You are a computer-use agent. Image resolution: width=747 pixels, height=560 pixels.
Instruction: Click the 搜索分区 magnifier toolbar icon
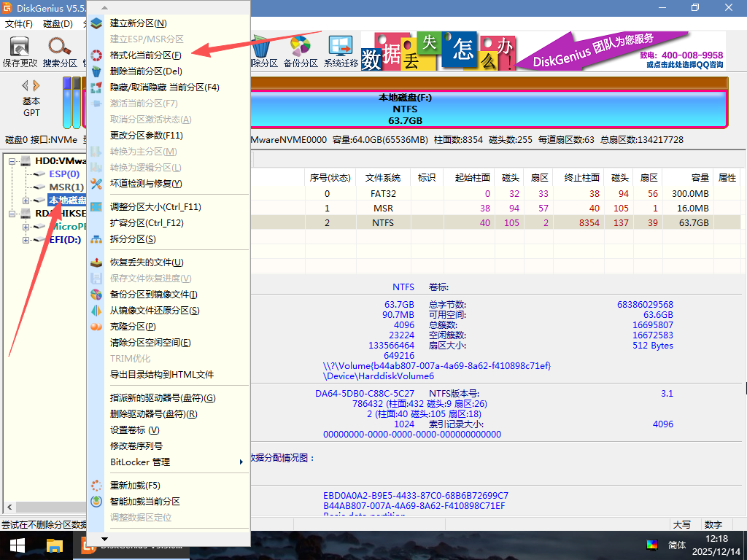[x=60, y=52]
